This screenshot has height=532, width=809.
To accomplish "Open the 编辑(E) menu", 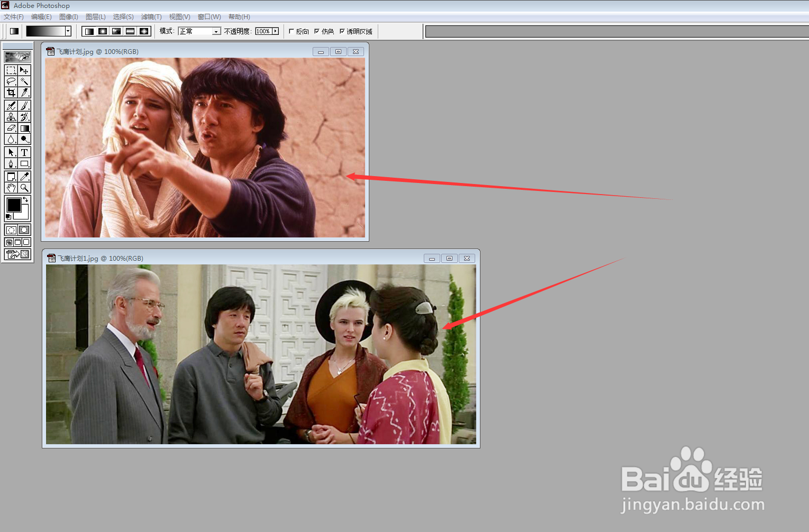I will (x=41, y=17).
